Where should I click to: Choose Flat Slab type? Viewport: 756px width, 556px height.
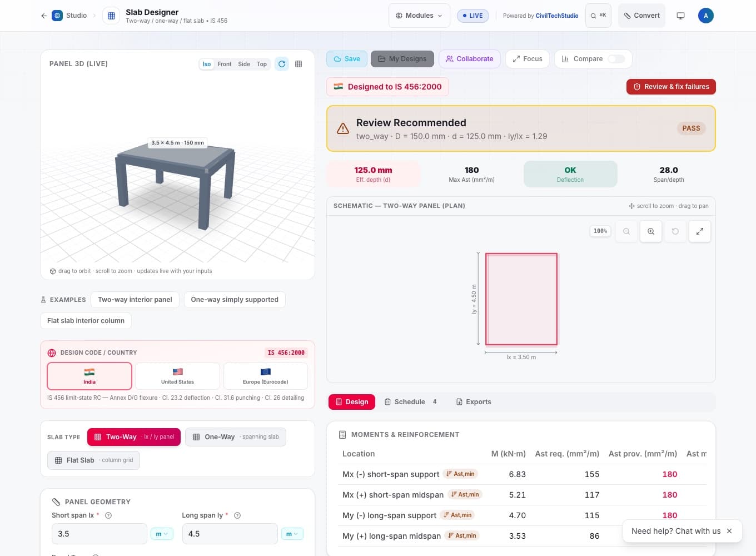(93, 460)
